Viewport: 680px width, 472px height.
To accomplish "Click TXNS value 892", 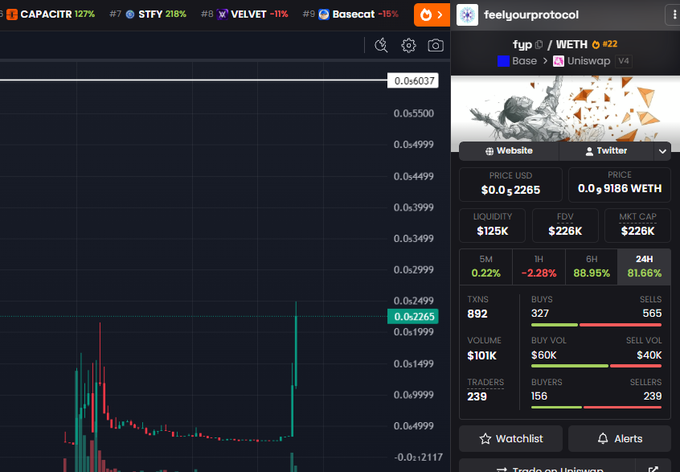I will click(477, 314).
